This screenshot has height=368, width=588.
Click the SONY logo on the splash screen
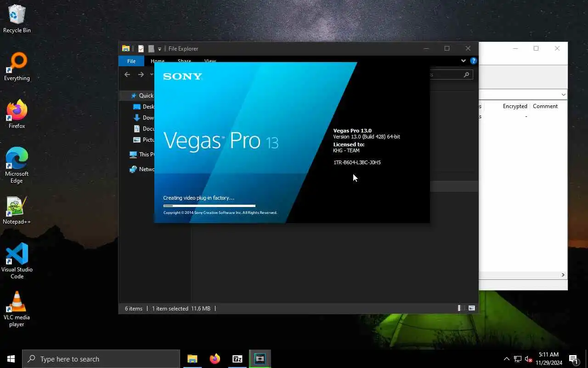(182, 76)
